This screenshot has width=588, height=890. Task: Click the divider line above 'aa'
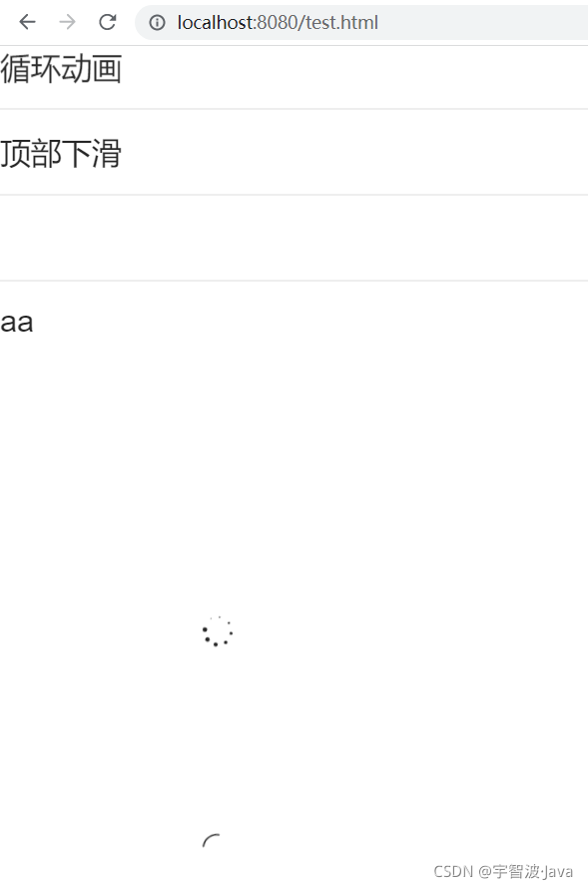point(294,281)
